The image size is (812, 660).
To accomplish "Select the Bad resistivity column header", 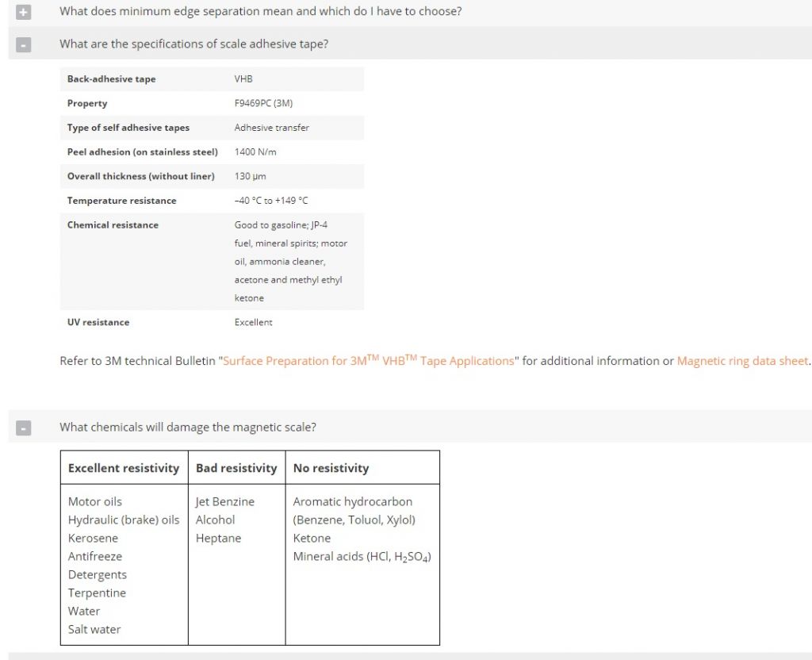I will [236, 468].
